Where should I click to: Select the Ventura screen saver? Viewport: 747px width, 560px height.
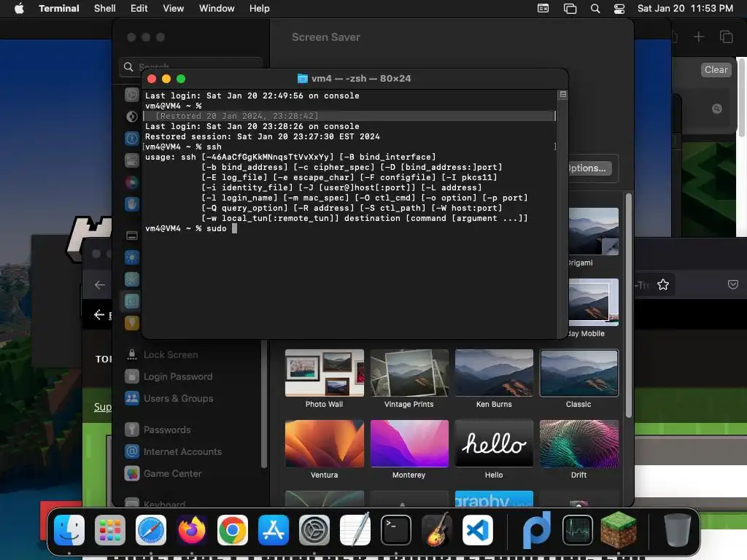click(325, 444)
